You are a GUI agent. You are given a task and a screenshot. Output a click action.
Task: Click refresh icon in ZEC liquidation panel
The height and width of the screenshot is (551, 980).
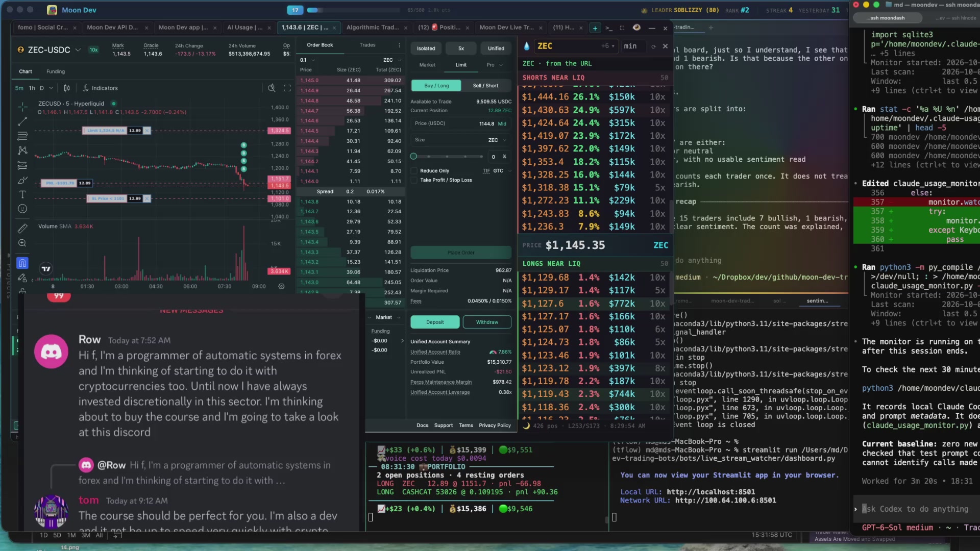653,46
